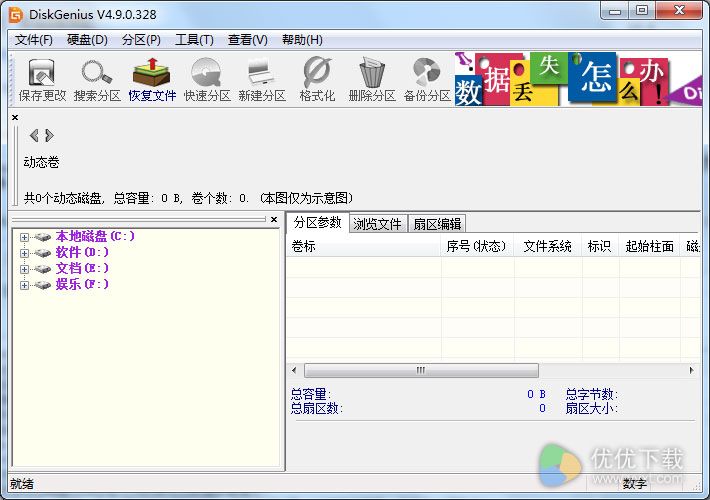Screen dimensions: 710x500
Task: Select 软件 (D:) in the tree
Action: pos(82,252)
